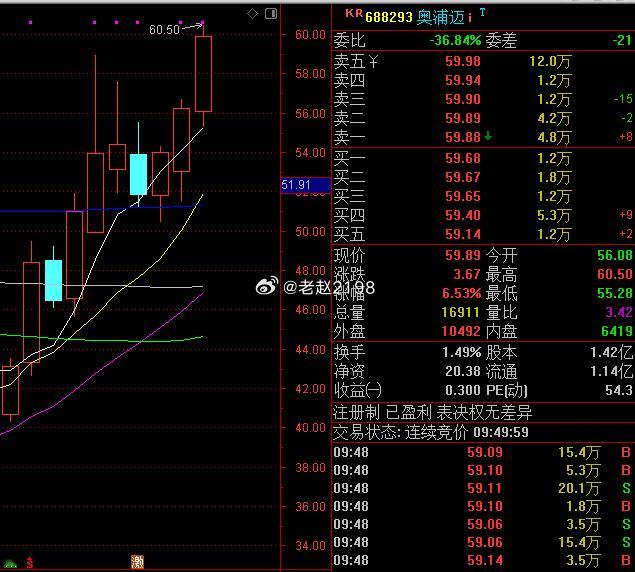Click the 最高 value 60.50
635x572 pixels.
coord(614,274)
